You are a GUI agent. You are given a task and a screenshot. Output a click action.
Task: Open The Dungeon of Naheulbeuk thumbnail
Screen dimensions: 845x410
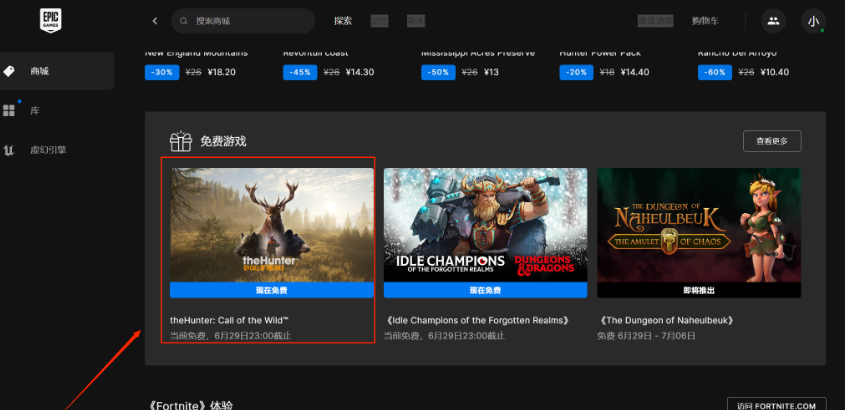coord(699,225)
